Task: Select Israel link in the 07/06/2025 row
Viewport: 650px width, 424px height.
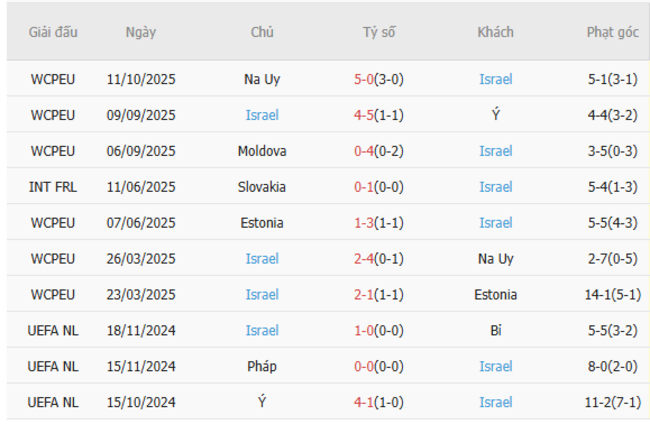Action: [495, 223]
